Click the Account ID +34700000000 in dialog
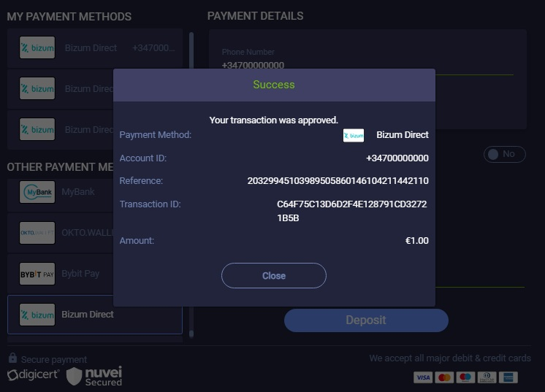This screenshot has width=545, height=392. point(397,158)
